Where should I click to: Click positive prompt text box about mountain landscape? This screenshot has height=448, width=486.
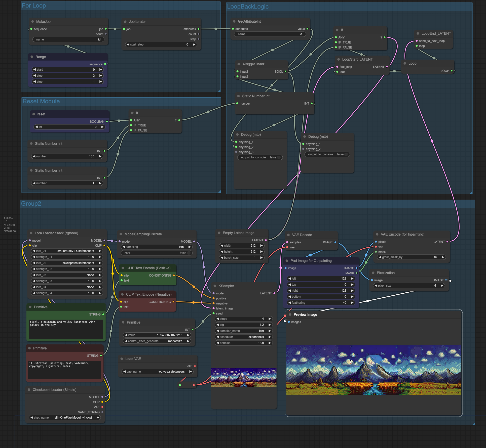pos(66,329)
